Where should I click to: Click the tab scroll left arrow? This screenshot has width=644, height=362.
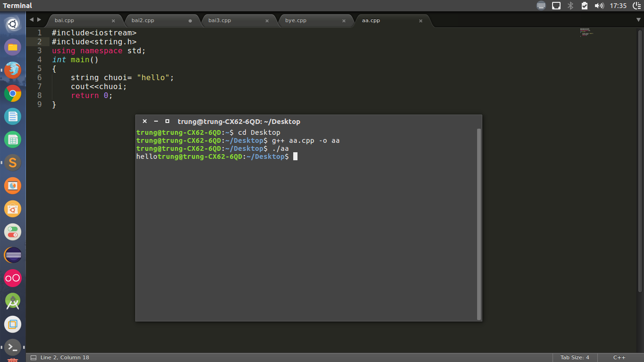[32, 20]
